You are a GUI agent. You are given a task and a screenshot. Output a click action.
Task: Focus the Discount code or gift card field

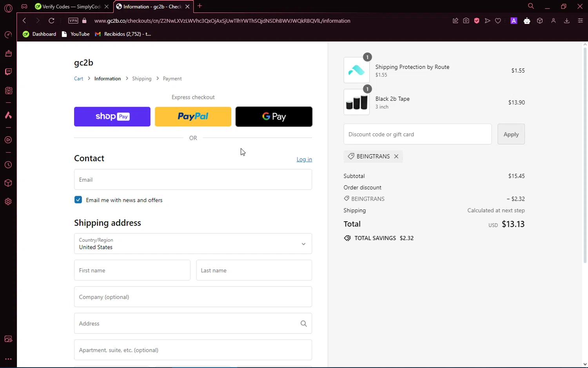click(x=417, y=134)
